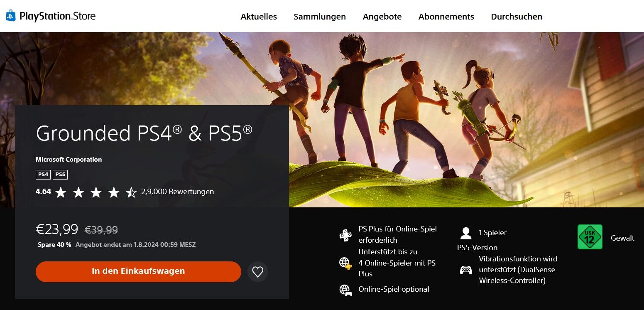644x310 pixels.
Task: Click In den Einkaufswagen button
Action: click(x=138, y=272)
